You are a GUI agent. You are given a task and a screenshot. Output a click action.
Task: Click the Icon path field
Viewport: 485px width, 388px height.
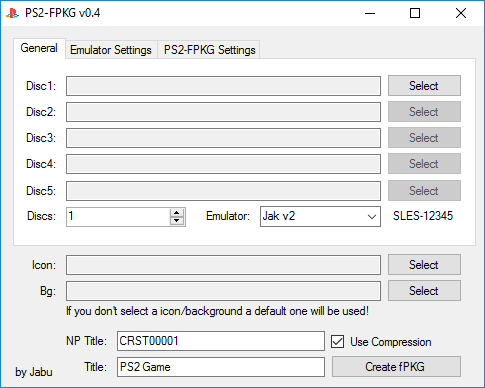223,265
